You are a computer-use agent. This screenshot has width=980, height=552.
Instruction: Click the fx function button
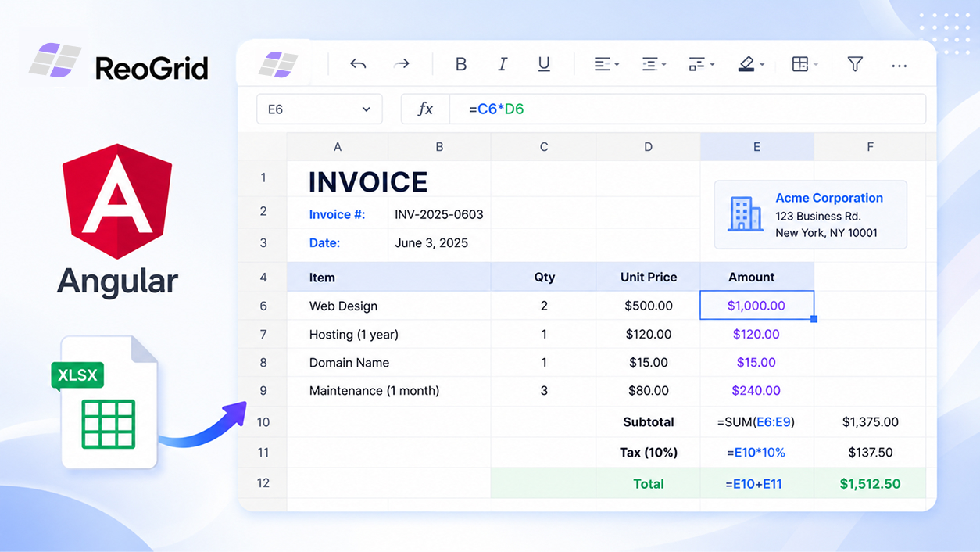(425, 109)
